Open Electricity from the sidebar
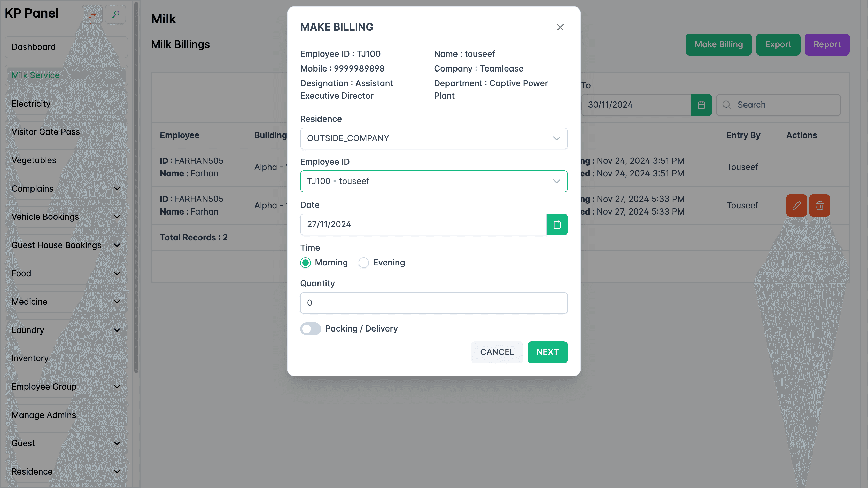The width and height of the screenshot is (868, 488). (66, 104)
